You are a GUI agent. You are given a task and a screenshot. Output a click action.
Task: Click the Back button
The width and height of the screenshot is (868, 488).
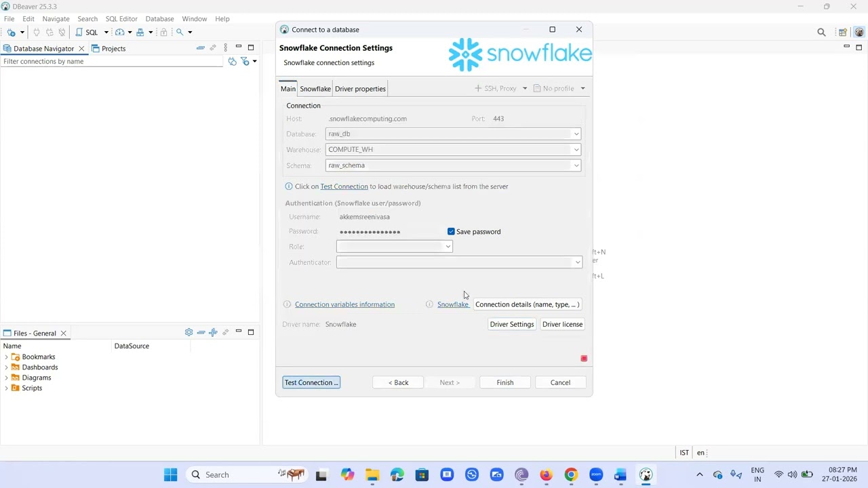tap(398, 382)
